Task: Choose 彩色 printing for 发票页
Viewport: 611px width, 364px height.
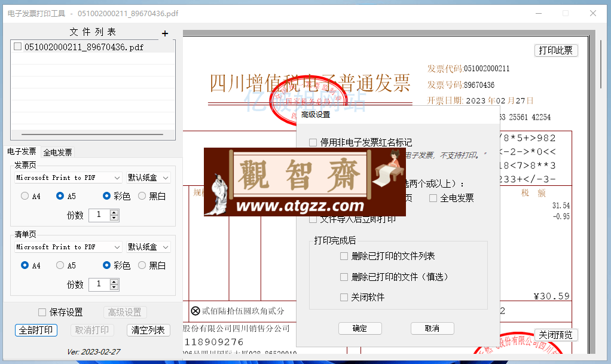Action: click(x=106, y=196)
